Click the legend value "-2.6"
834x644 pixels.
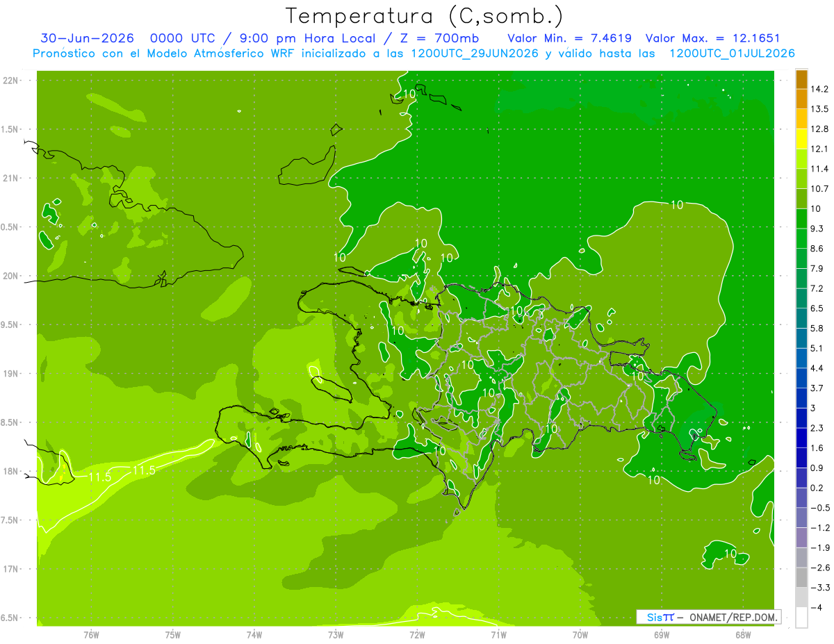(x=820, y=568)
